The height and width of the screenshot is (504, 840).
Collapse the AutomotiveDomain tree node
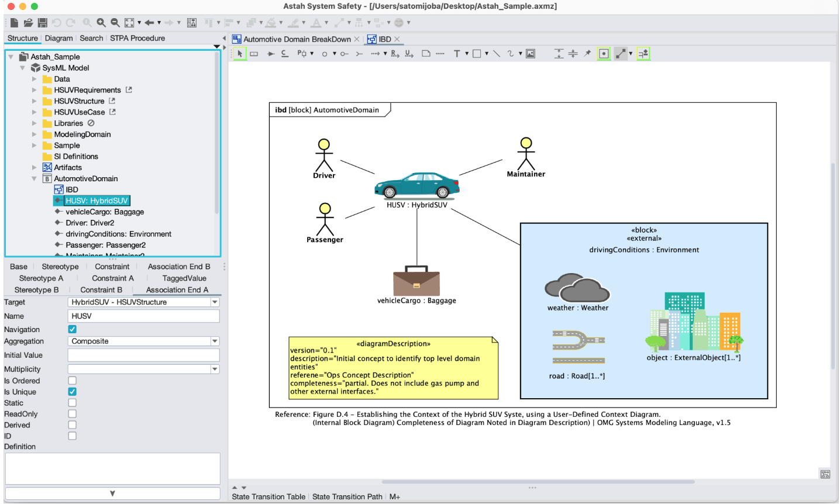tap(34, 178)
